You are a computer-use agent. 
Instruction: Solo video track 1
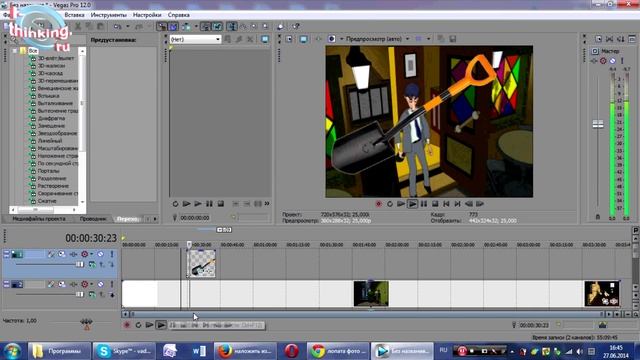pos(112,254)
